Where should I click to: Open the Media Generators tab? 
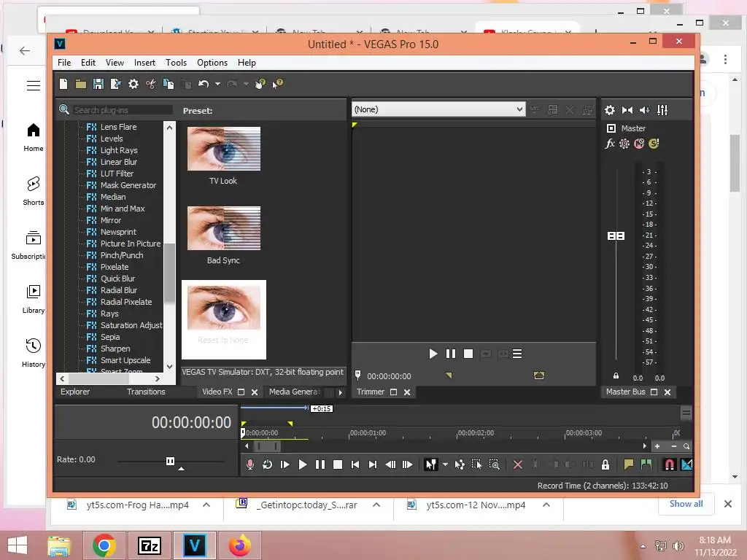click(x=295, y=392)
